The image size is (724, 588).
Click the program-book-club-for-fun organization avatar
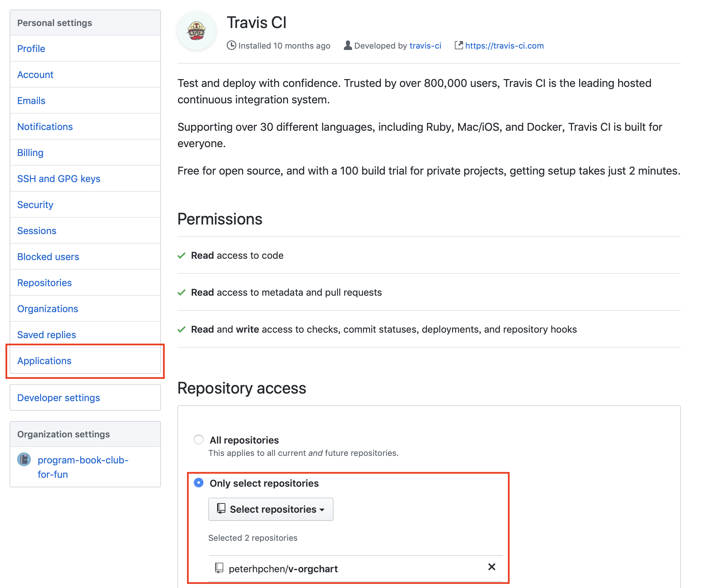pos(24,459)
